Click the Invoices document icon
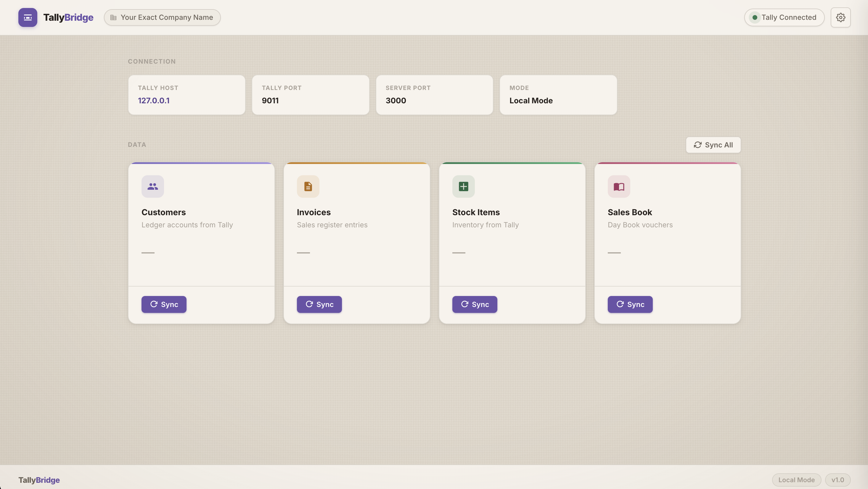 click(308, 186)
